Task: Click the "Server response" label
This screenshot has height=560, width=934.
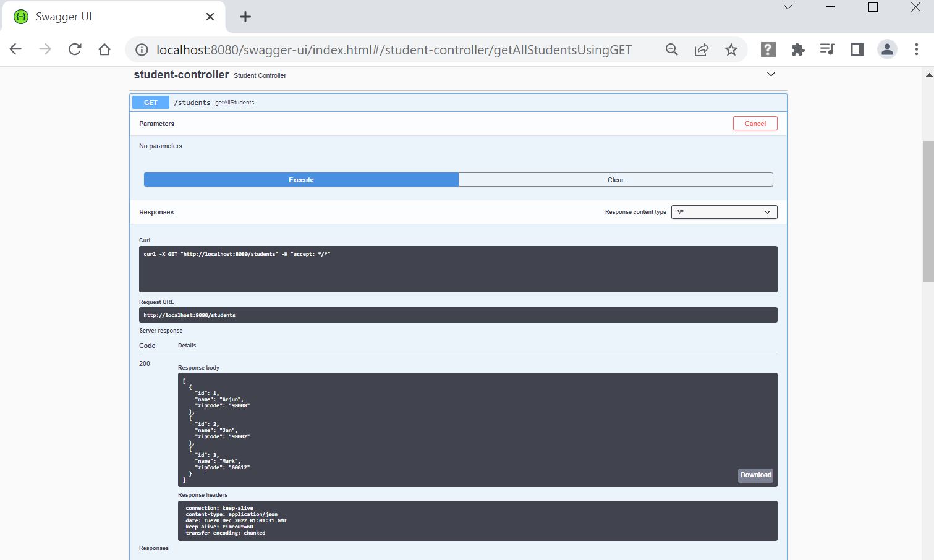Action: 161,331
